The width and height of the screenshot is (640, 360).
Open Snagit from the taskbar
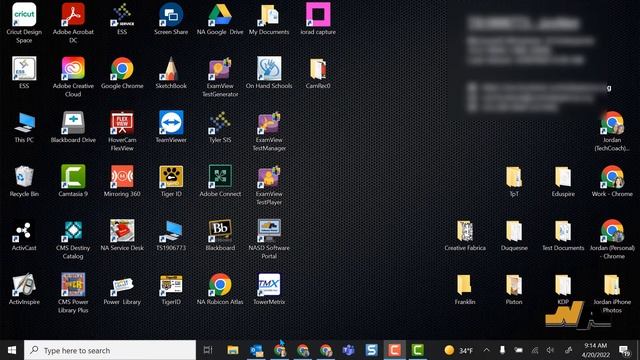click(x=371, y=350)
